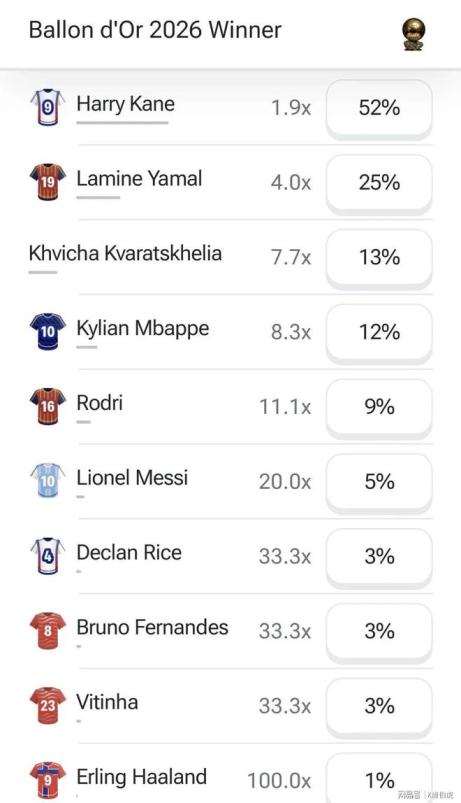Click Erling Haaland's number 9 jersey icon
This screenshot has height=803, width=461.
[x=48, y=780]
